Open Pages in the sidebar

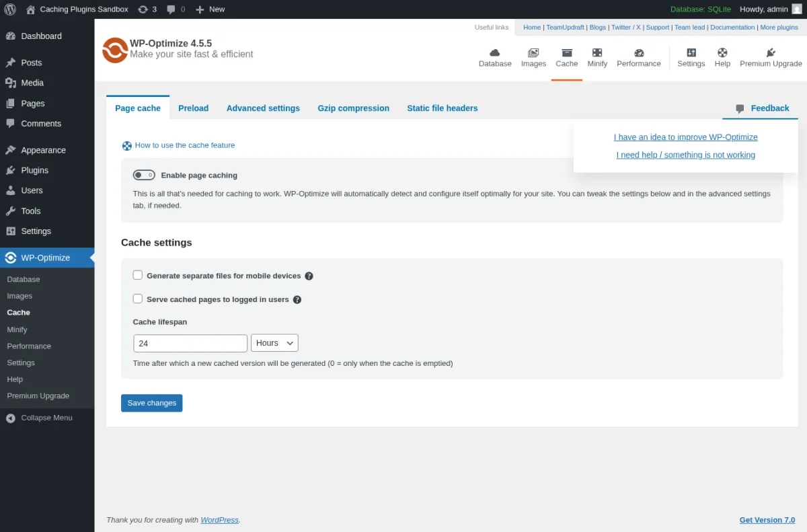click(47, 104)
